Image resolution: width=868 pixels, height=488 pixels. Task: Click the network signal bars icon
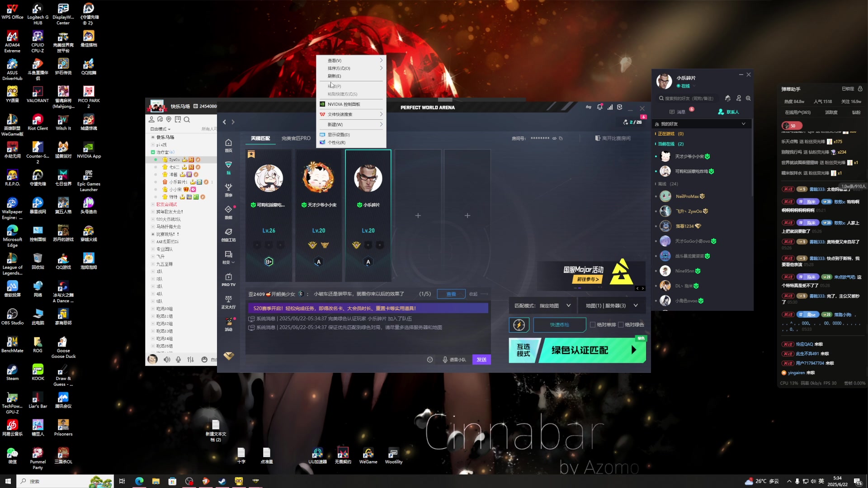point(610,107)
